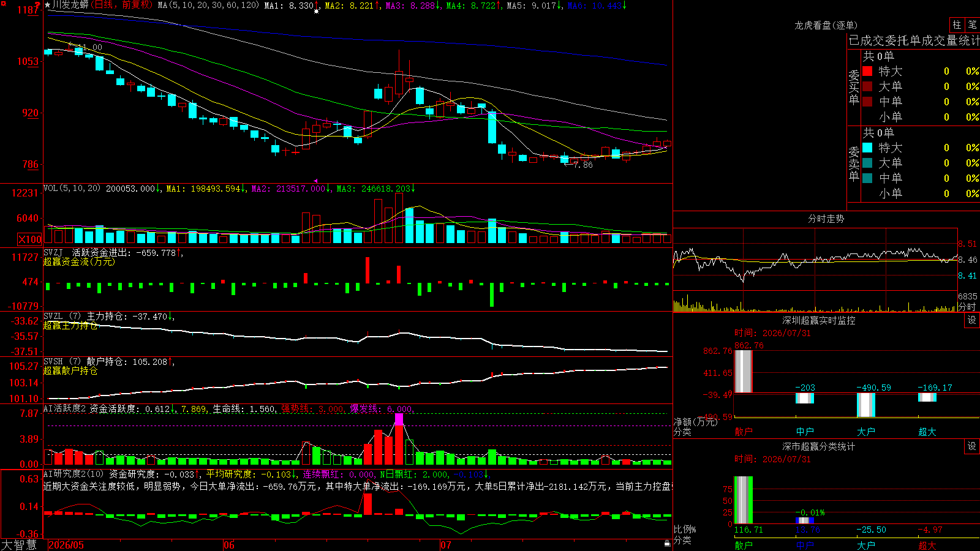Viewport: 980px width, 551px height.
Task: Click the 超赢主力持仓 label
Action: pos(70,326)
